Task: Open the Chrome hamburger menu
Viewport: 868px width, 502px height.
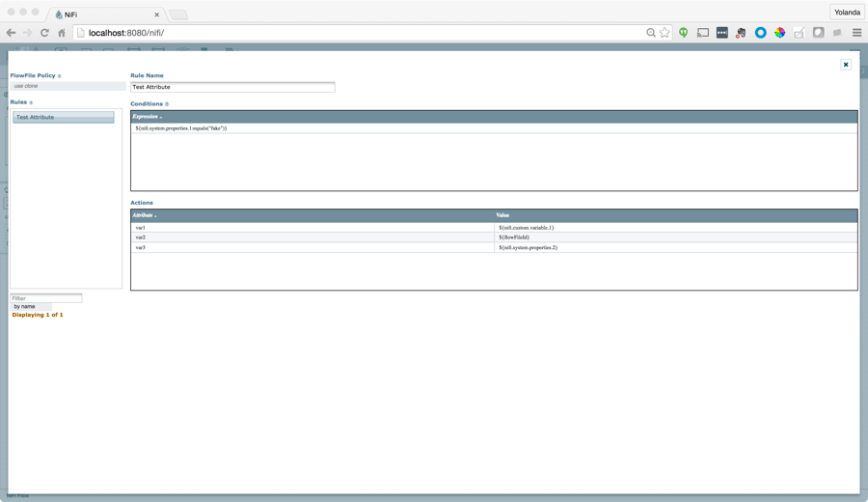Action: (x=857, y=33)
